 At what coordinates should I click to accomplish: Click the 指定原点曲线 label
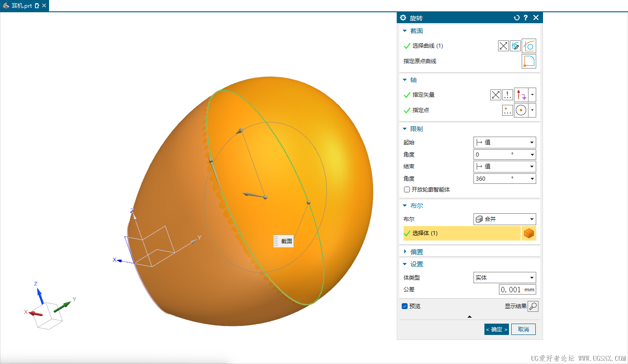420,61
